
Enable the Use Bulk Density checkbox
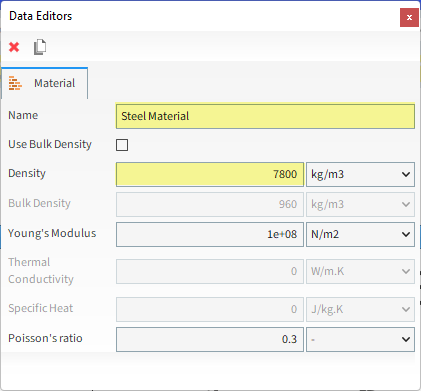tap(122, 145)
